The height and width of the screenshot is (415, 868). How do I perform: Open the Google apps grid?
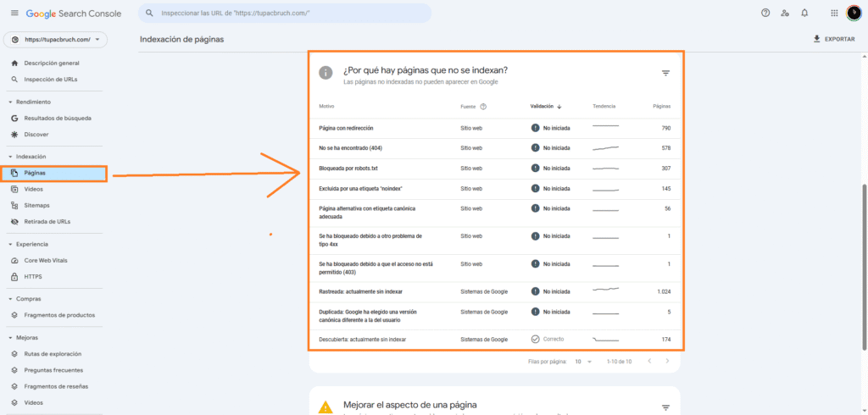click(834, 13)
